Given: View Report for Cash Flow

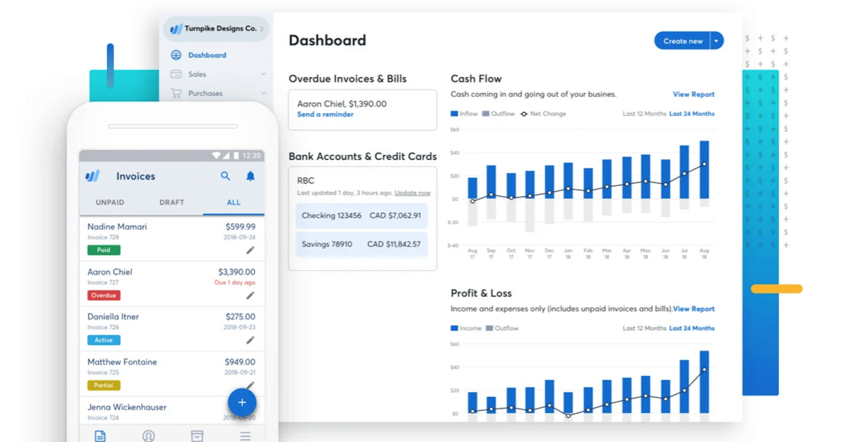Looking at the screenshot, I should pyautogui.click(x=693, y=94).
